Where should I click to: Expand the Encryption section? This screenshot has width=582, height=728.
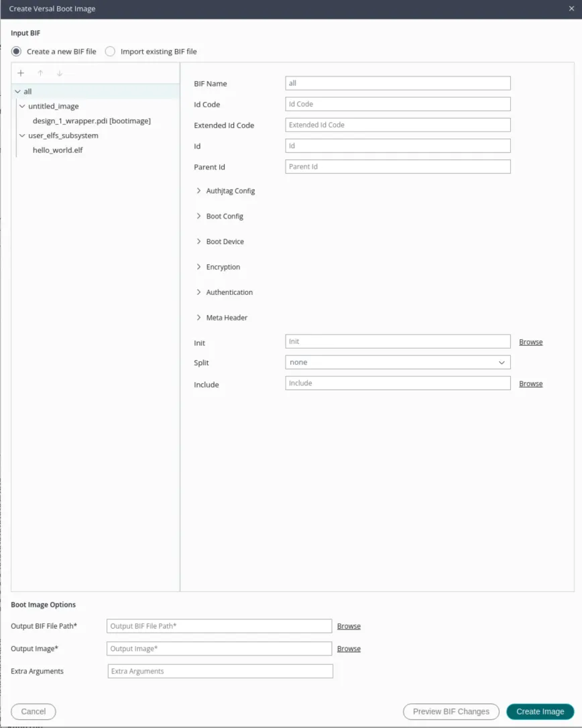(x=198, y=267)
